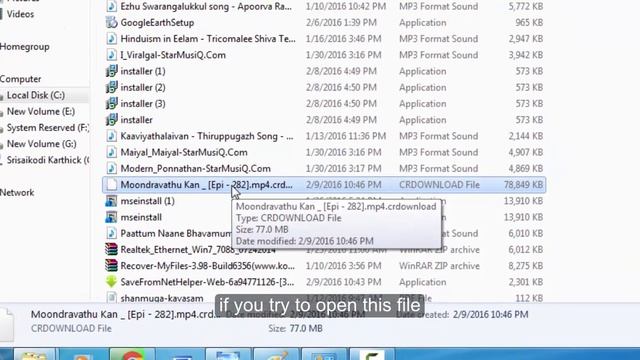Click the Date created value in details pane

click(x=490, y=315)
